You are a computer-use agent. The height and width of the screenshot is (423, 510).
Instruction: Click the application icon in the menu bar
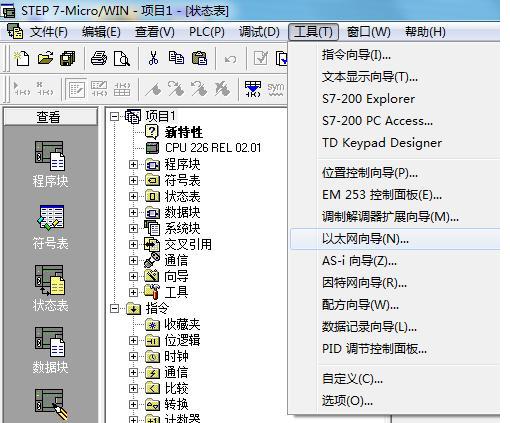[x=15, y=31]
